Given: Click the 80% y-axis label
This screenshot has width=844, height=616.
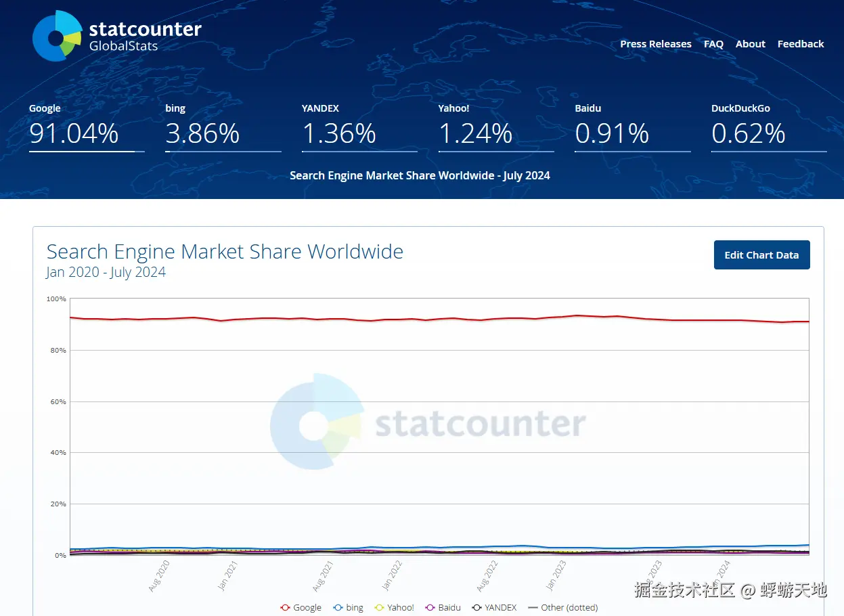Looking at the screenshot, I should (x=58, y=351).
